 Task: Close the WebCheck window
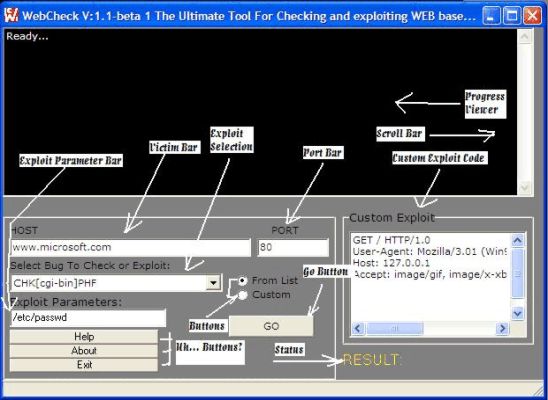[x=532, y=16]
